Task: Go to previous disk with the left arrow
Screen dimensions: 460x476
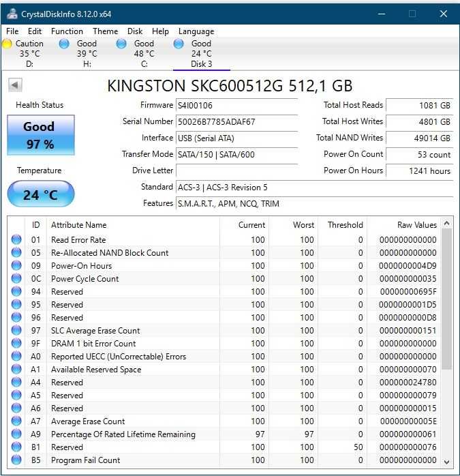Action: (15, 85)
